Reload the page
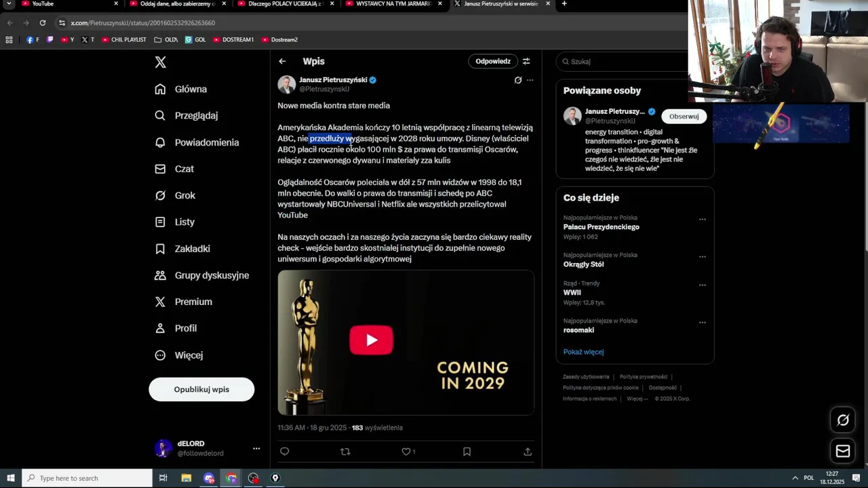Viewport: 868px width, 488px height. (42, 23)
